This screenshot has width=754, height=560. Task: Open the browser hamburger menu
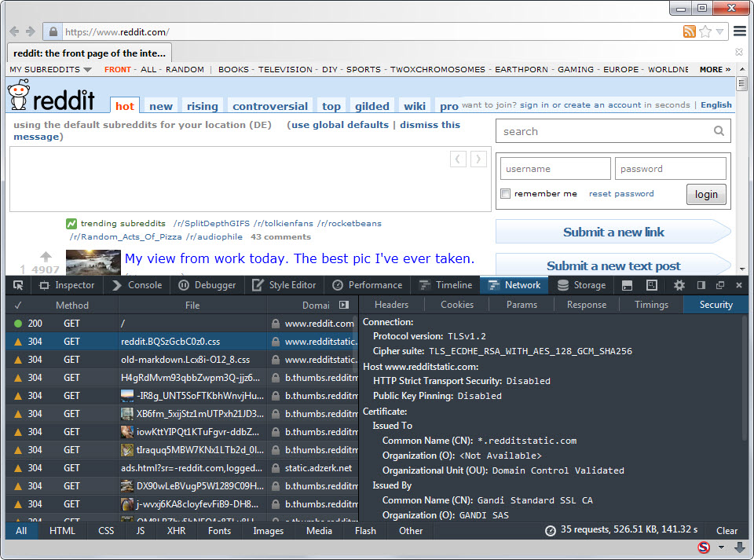(740, 31)
